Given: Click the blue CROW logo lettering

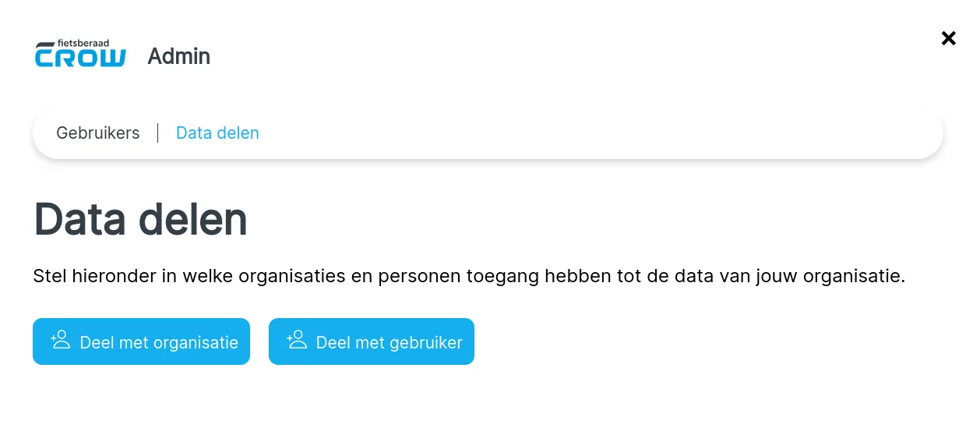Looking at the screenshot, I should click(x=80, y=58).
